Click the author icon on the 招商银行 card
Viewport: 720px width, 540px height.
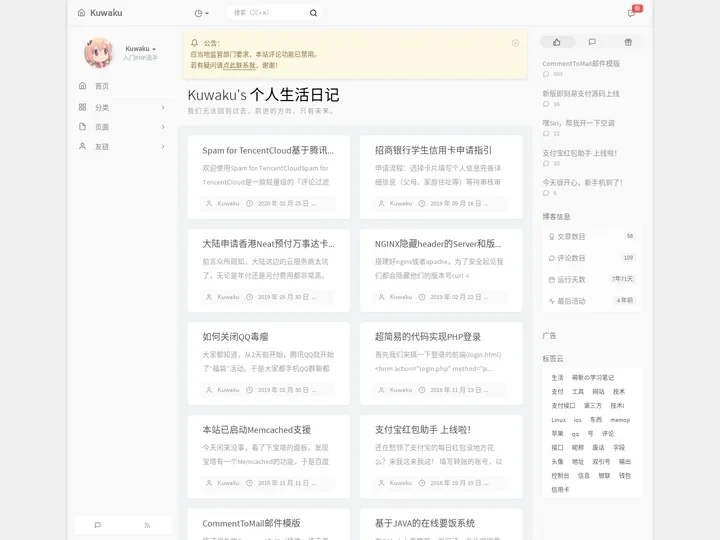pos(381,203)
